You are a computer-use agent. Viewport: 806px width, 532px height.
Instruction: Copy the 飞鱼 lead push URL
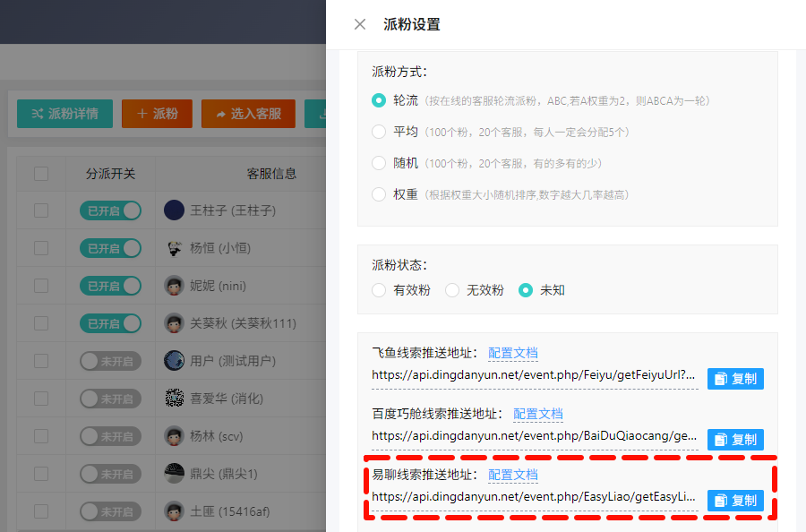(735, 379)
